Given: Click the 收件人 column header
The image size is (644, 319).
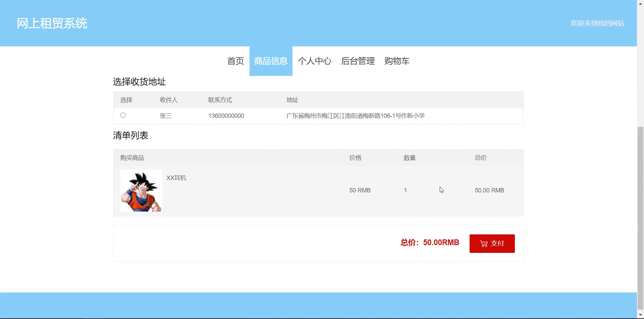Looking at the screenshot, I should point(169,100).
